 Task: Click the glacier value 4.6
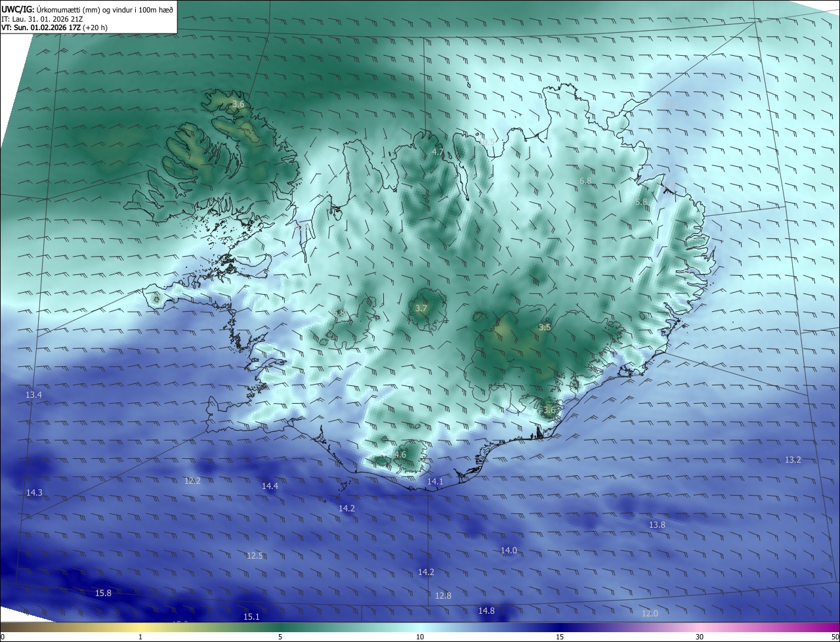point(400,454)
